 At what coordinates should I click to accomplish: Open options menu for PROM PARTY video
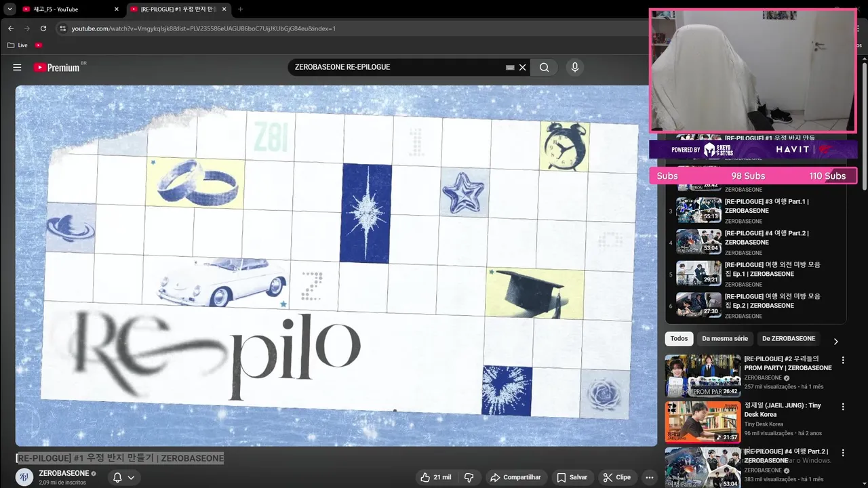point(843,360)
